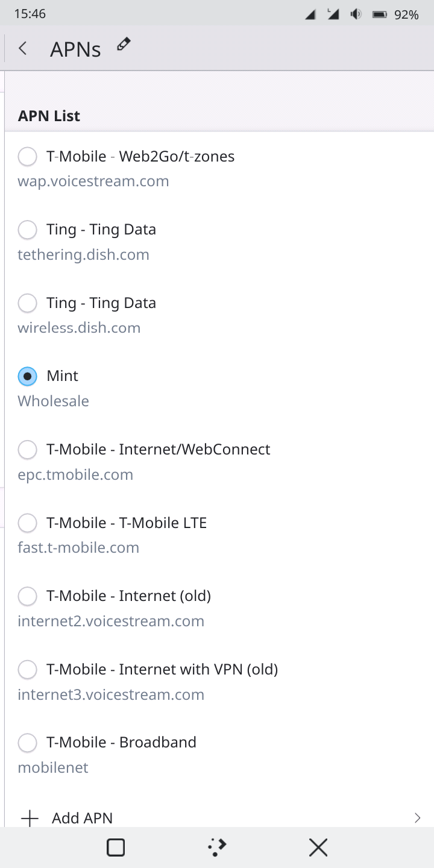The height and width of the screenshot is (868, 434).
Task: Tap the speaker volume status icon
Action: pos(356,14)
